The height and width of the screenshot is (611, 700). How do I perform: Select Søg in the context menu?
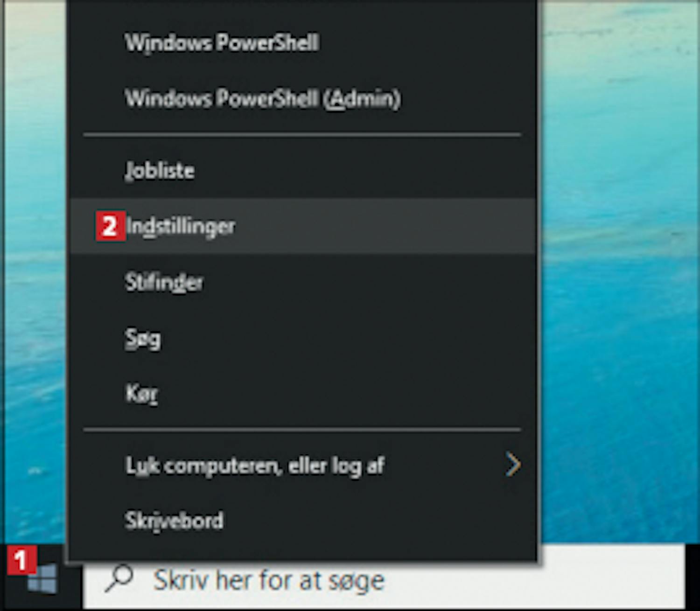click(x=302, y=338)
